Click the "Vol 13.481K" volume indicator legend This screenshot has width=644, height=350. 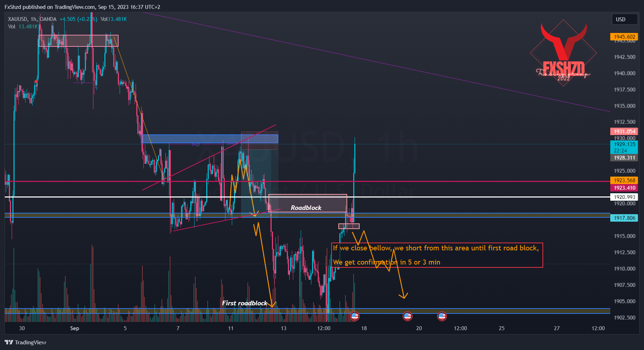(x=23, y=27)
